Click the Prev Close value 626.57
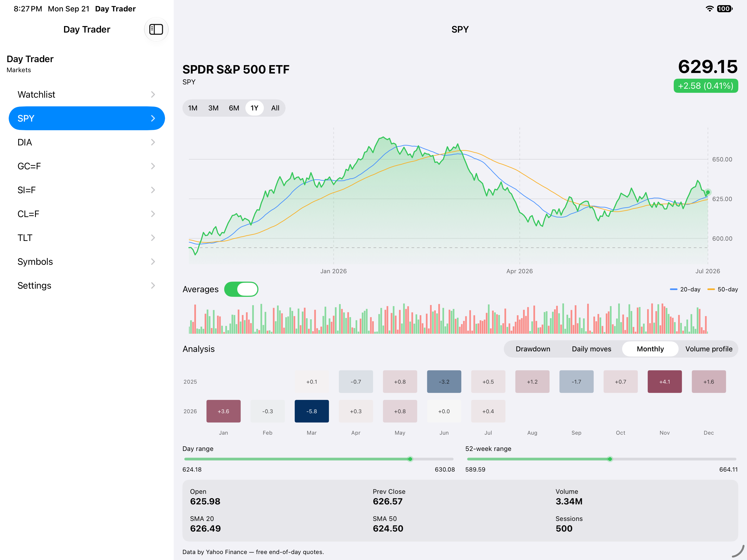This screenshot has height=560, width=747. [x=388, y=501]
